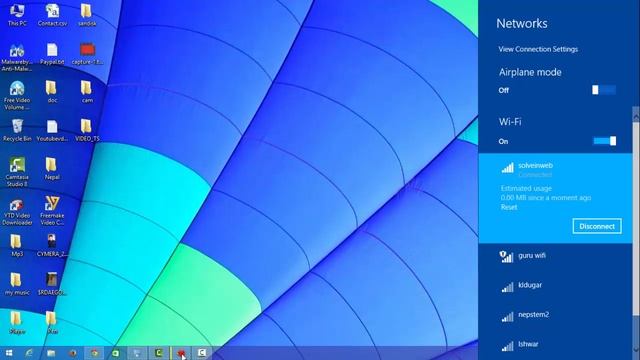Select the Youtubevd file icon

point(52,130)
